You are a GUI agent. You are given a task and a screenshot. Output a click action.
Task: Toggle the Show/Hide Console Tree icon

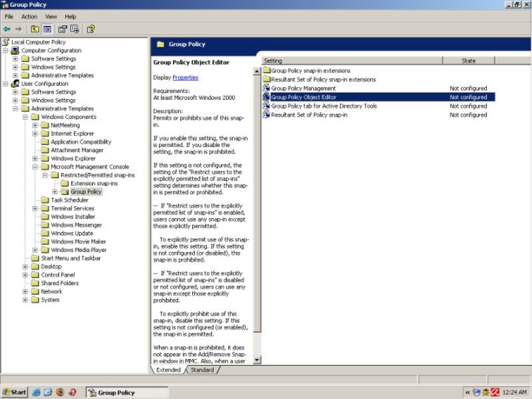pos(47,29)
